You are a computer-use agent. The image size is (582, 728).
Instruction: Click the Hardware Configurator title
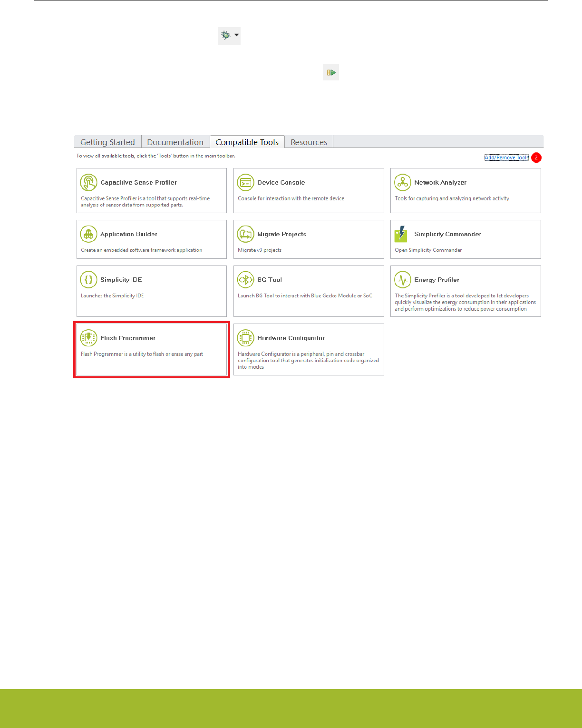coord(291,338)
